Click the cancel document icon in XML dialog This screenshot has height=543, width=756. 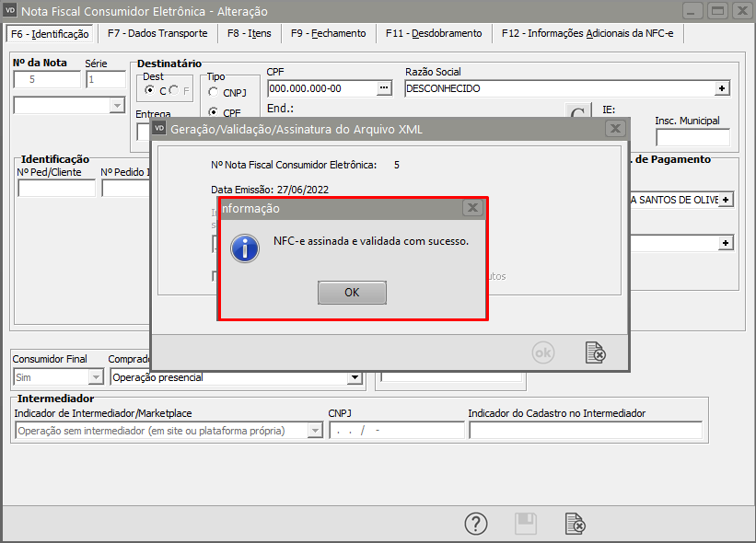coord(596,352)
